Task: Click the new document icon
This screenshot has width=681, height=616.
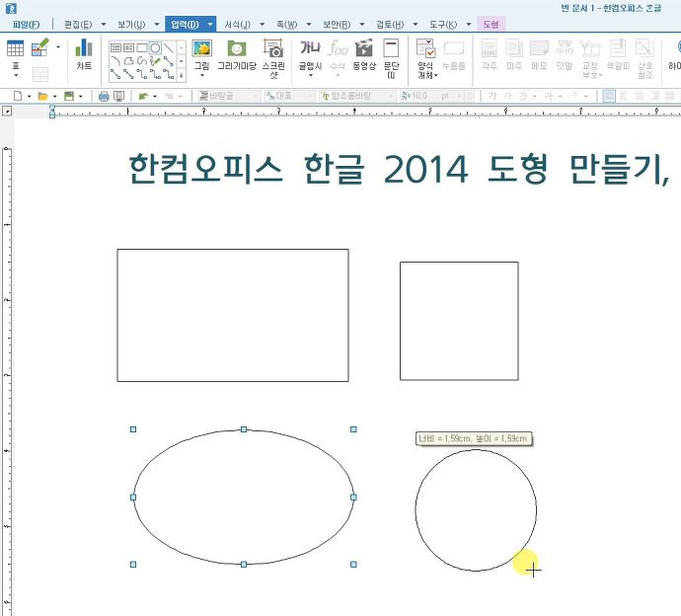Action: click(18, 96)
